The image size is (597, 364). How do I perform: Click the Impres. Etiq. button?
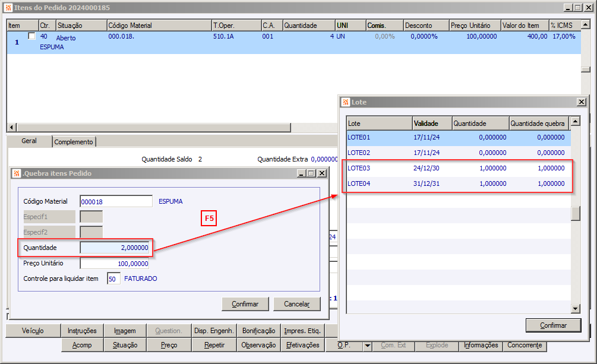[x=303, y=331]
